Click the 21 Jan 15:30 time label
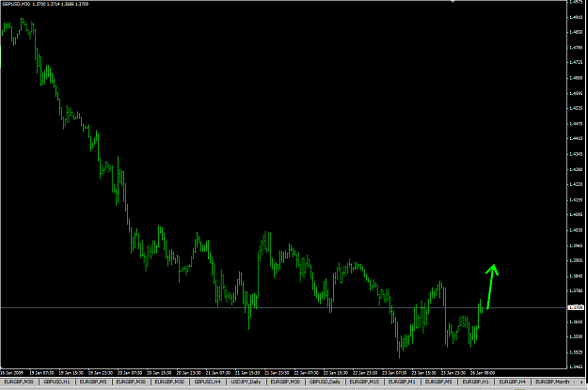The image size is (588, 390). click(x=247, y=373)
